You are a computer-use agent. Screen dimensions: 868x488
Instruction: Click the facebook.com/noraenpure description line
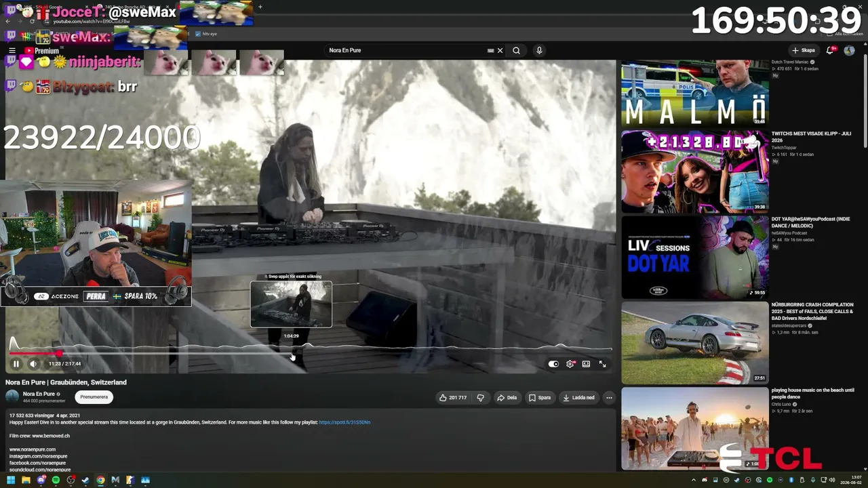pos(39,463)
